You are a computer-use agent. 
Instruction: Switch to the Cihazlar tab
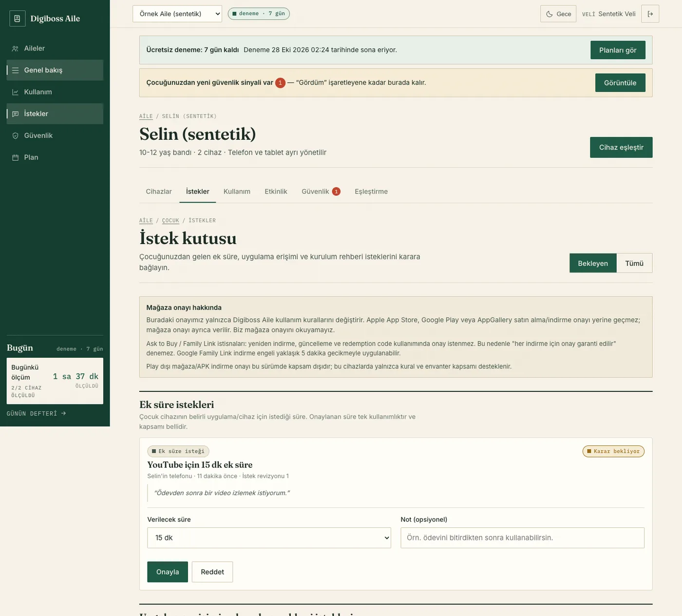(159, 192)
